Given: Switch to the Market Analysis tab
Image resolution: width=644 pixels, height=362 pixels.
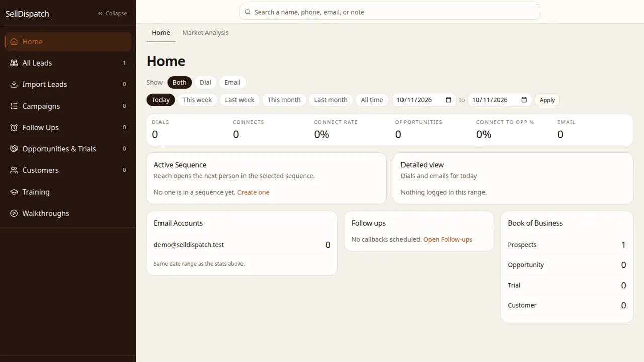Looking at the screenshot, I should (205, 33).
